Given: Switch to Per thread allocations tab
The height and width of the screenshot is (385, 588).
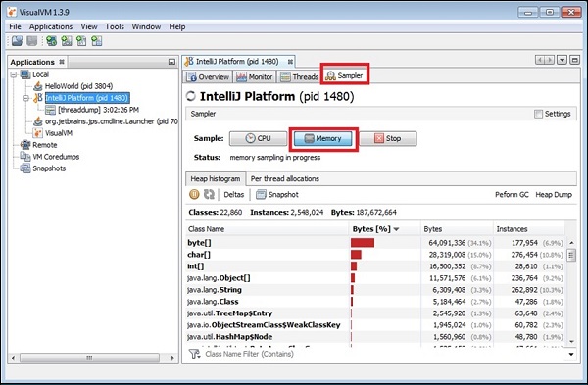Looking at the screenshot, I should [285, 179].
